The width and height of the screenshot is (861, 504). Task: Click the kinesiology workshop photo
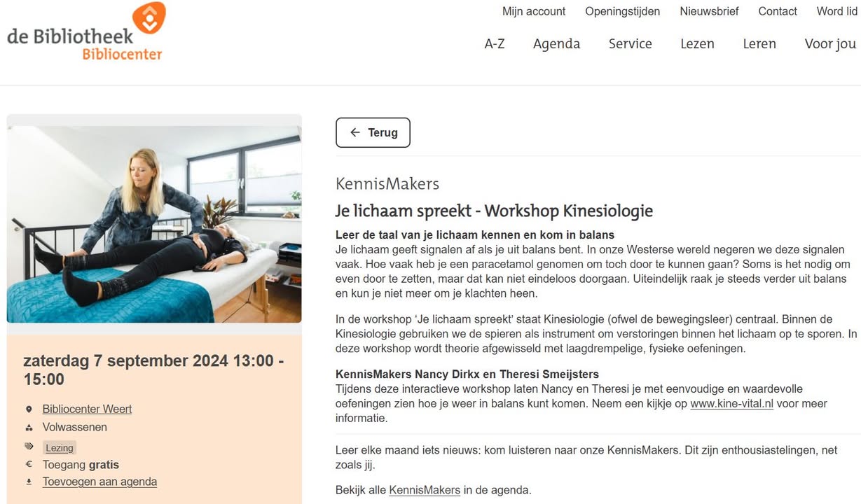pyautogui.click(x=154, y=224)
